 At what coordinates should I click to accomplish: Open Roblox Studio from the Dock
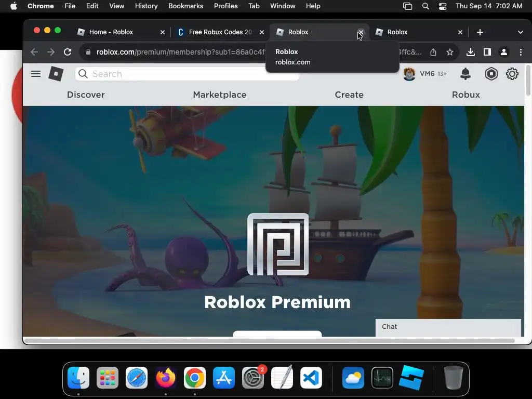point(411,378)
